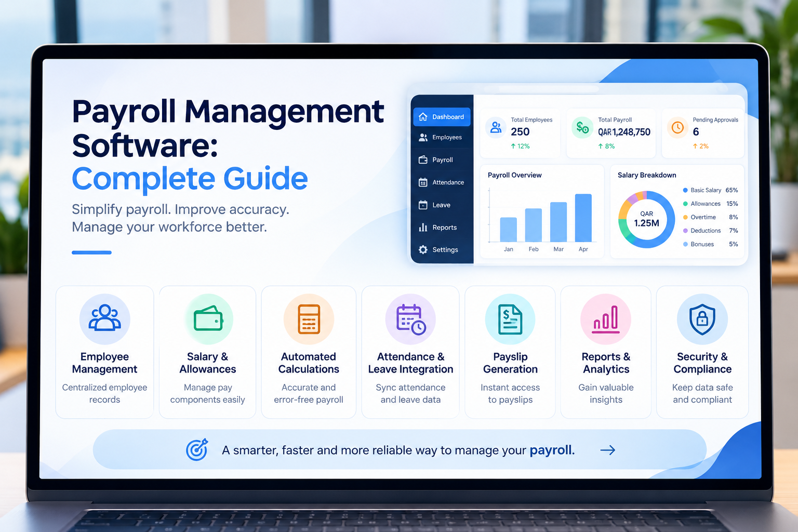
Task: Open the Dashboard sidebar item
Action: 442,117
